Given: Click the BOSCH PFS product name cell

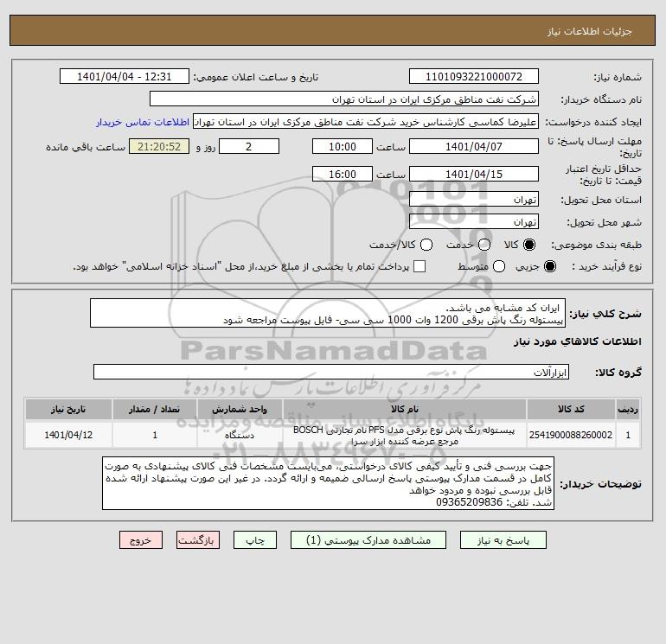Looking at the screenshot, I should coord(405,435).
